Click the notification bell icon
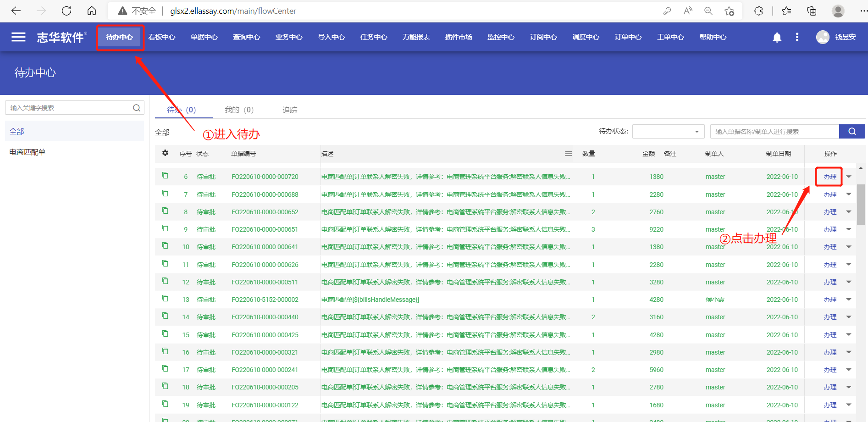Viewport: 868px width, 422px height. tap(777, 37)
